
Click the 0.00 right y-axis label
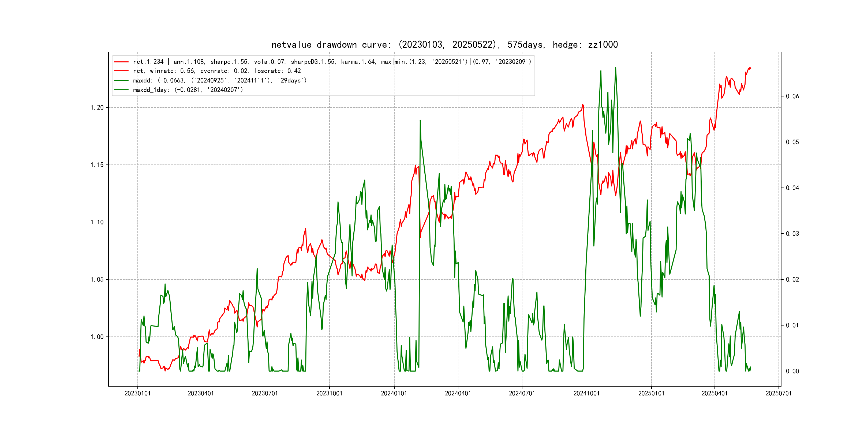point(792,371)
